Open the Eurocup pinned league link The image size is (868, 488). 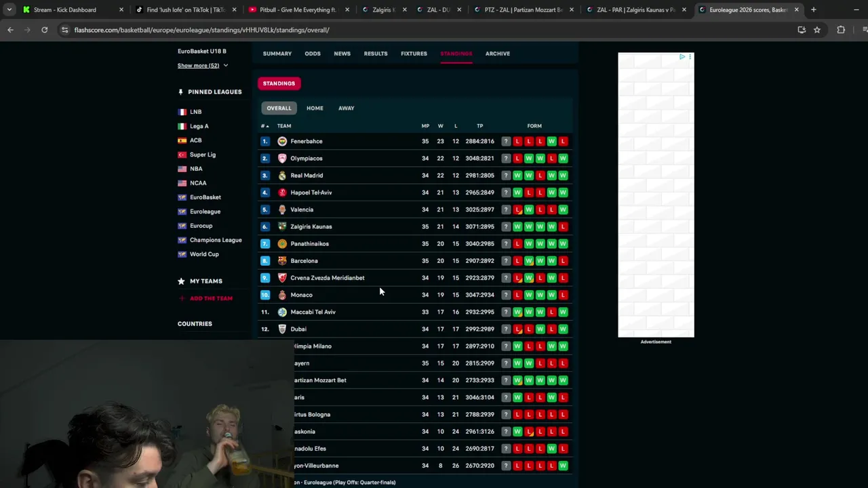(201, 226)
